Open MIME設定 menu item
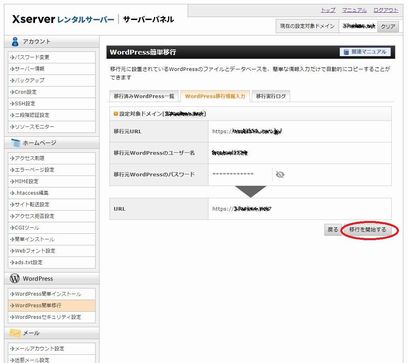The image size is (408, 363). (52, 181)
